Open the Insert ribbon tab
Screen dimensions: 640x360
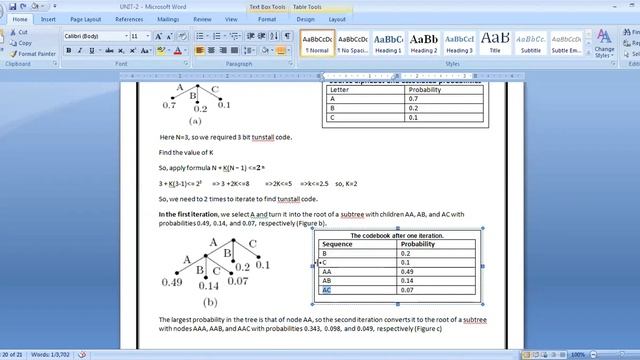pyautogui.click(x=48, y=19)
